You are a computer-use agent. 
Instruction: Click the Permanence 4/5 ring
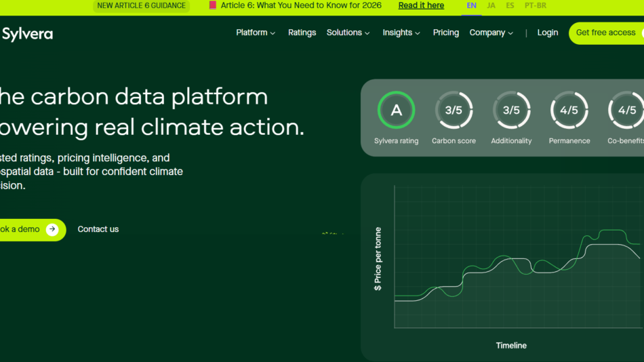(x=569, y=110)
